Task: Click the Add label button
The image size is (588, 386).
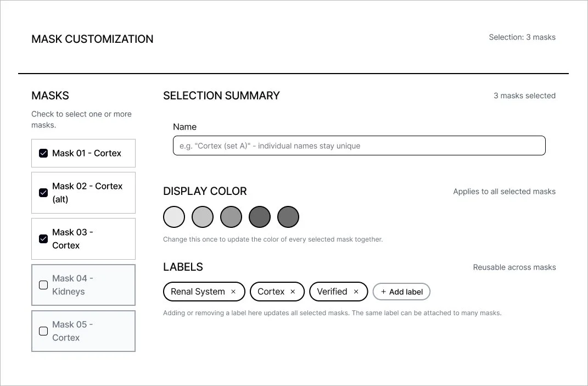Action: [401, 292]
